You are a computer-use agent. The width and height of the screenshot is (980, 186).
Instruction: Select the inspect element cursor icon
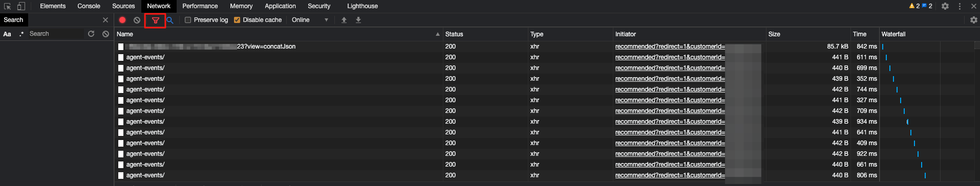click(7, 6)
